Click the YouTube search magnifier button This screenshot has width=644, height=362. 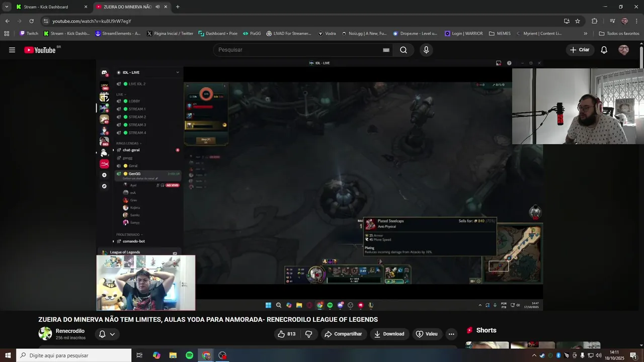(x=404, y=50)
